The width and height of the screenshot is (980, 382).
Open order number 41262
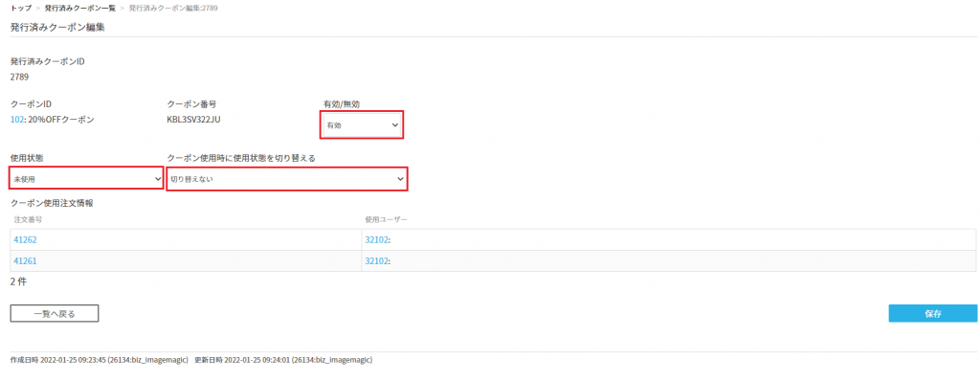click(25, 239)
